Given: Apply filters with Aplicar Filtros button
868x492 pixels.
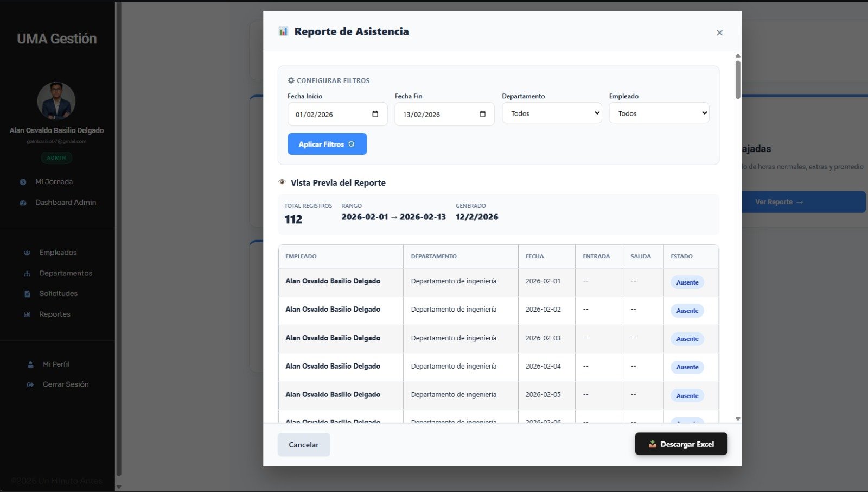Looking at the screenshot, I should pos(327,144).
